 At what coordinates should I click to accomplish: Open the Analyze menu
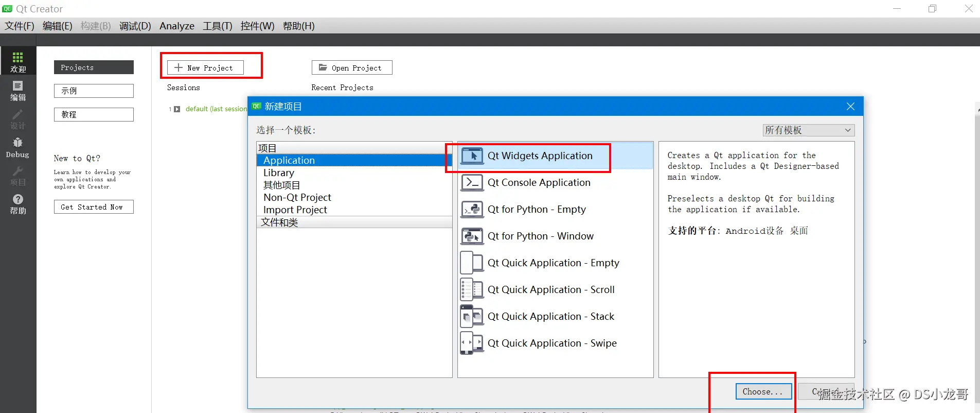(x=177, y=26)
